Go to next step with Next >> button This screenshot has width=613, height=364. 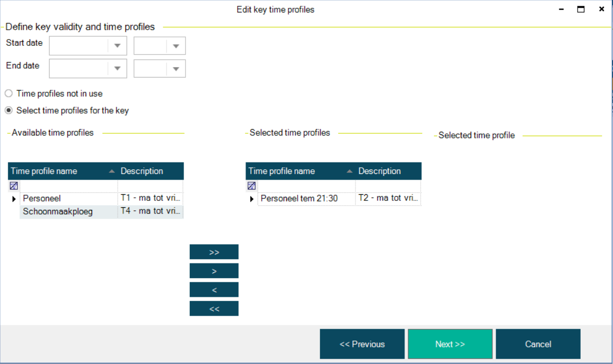[x=450, y=344]
